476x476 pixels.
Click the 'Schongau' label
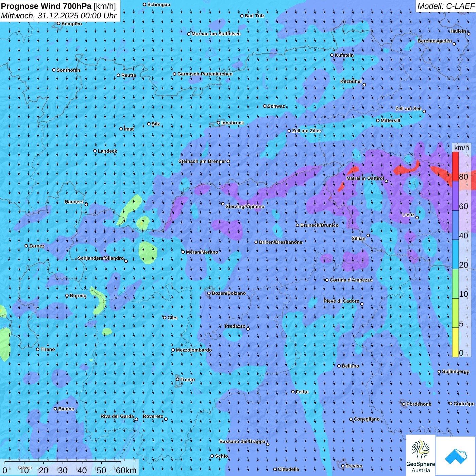[x=159, y=4]
